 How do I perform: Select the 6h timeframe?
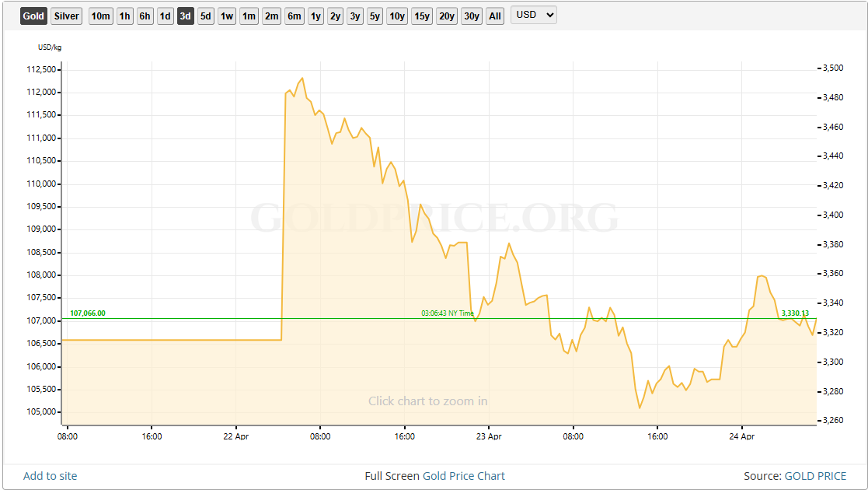(145, 16)
